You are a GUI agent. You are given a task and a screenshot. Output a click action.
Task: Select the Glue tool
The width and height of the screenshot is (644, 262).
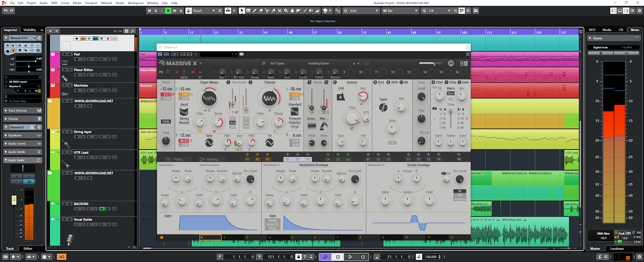(x=273, y=11)
